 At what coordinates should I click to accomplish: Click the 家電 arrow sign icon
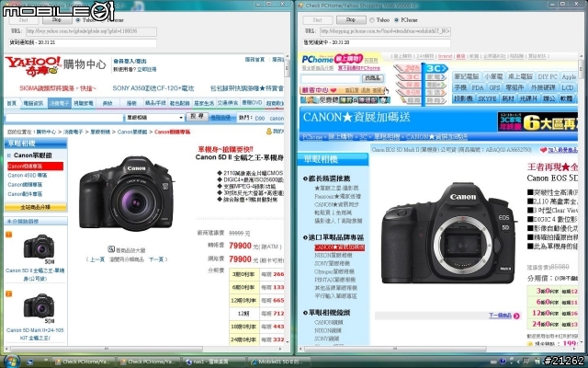pyautogui.click(x=435, y=77)
